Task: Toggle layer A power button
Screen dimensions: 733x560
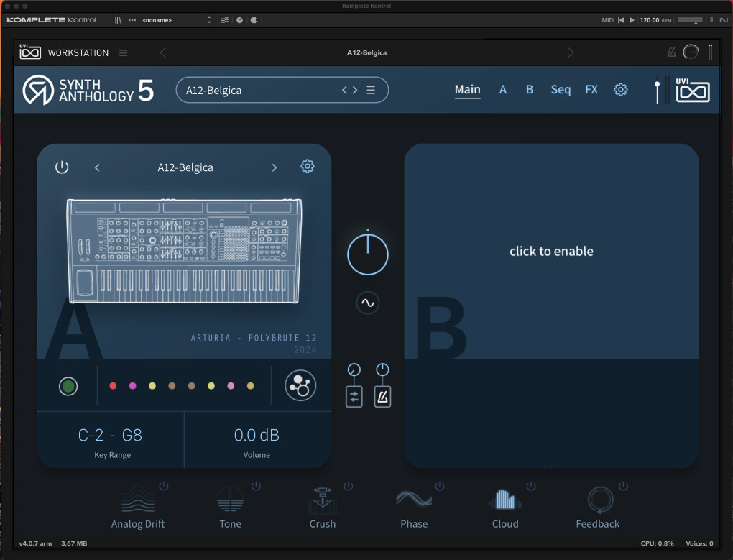Action: (x=62, y=167)
